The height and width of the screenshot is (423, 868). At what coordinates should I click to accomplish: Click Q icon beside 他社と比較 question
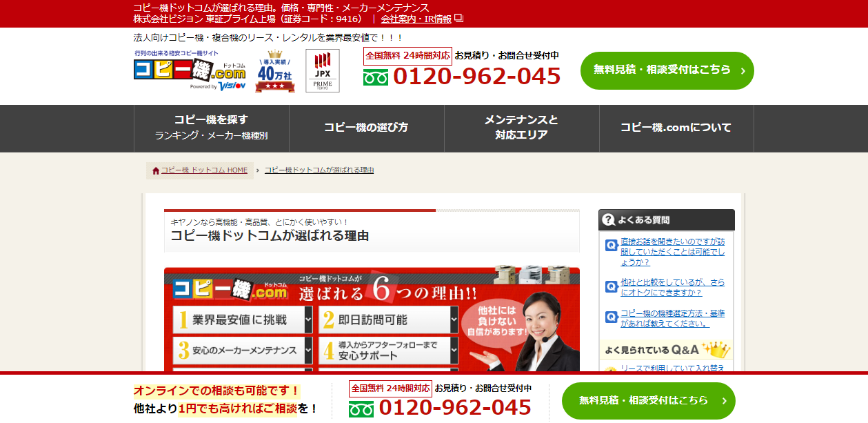(x=611, y=286)
